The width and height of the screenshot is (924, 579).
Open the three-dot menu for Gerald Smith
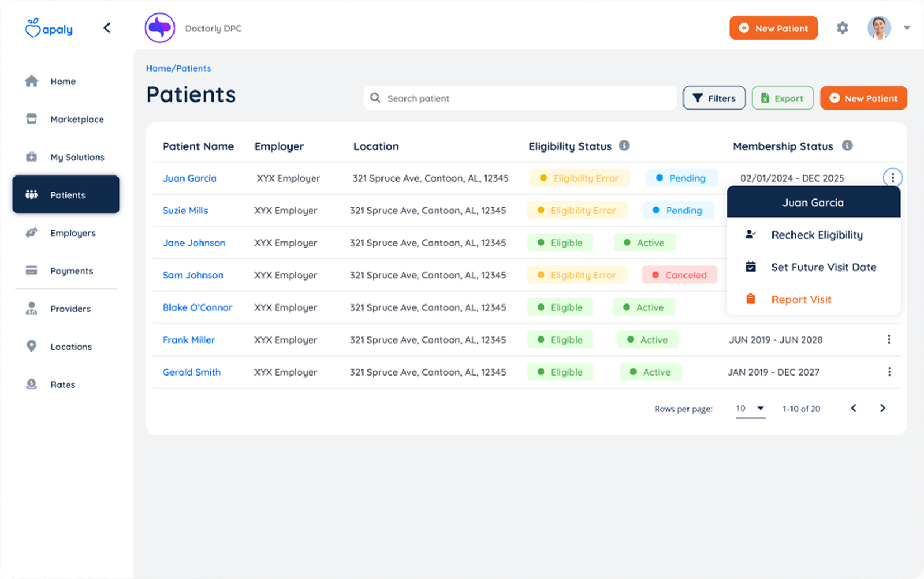(x=889, y=372)
